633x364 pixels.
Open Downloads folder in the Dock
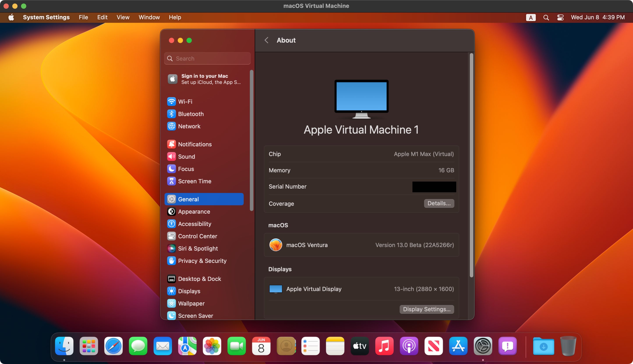click(544, 346)
